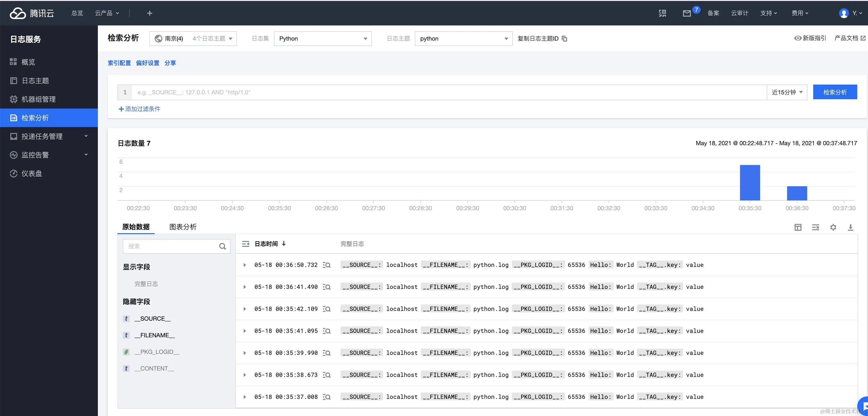This screenshot has height=416, width=868.
Task: Open the 近15分钟 time range dropdown
Action: [787, 92]
